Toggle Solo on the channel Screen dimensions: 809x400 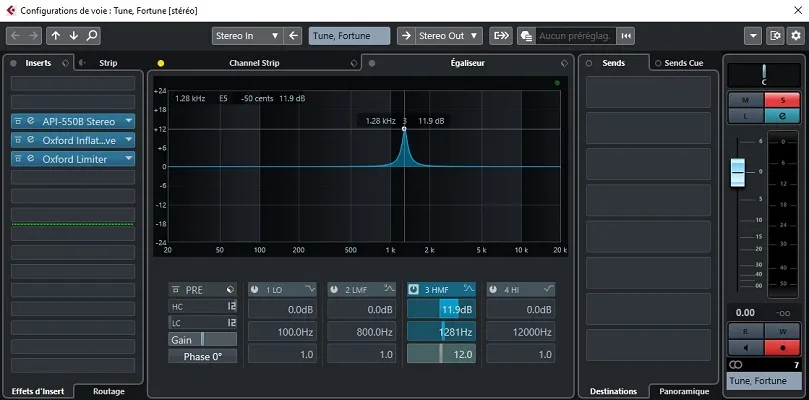780,100
